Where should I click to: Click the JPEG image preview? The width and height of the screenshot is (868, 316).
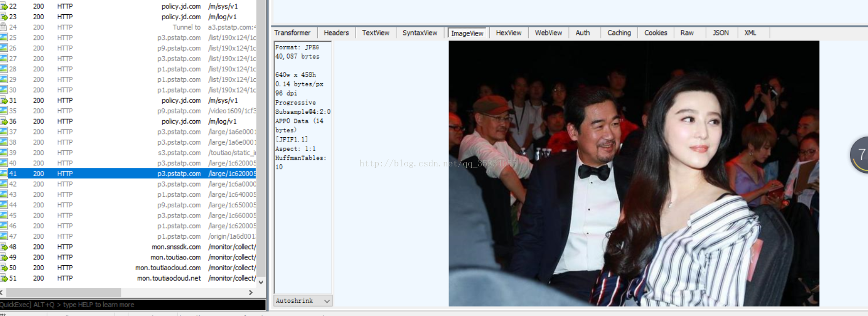click(x=634, y=173)
